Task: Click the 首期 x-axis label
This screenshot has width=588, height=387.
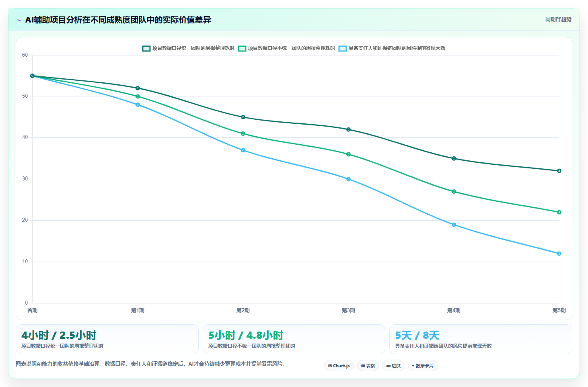Action: [33, 310]
